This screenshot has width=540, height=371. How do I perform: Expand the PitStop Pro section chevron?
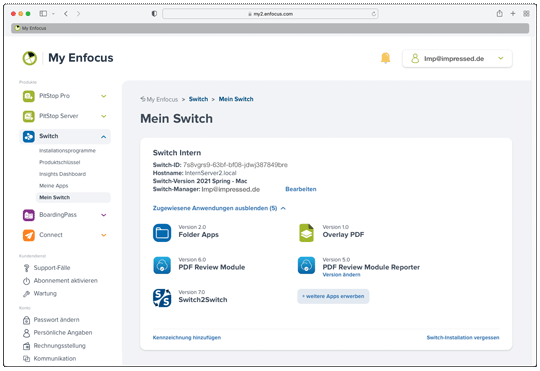104,96
